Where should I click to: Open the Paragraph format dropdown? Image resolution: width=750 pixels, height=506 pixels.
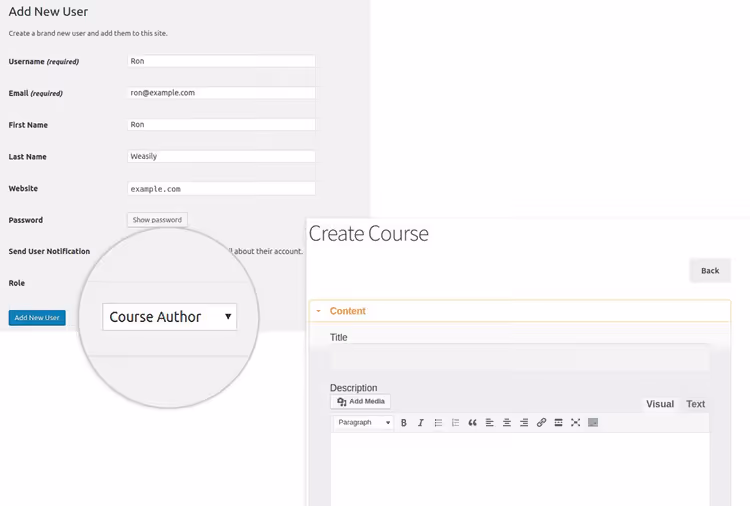[x=364, y=423]
